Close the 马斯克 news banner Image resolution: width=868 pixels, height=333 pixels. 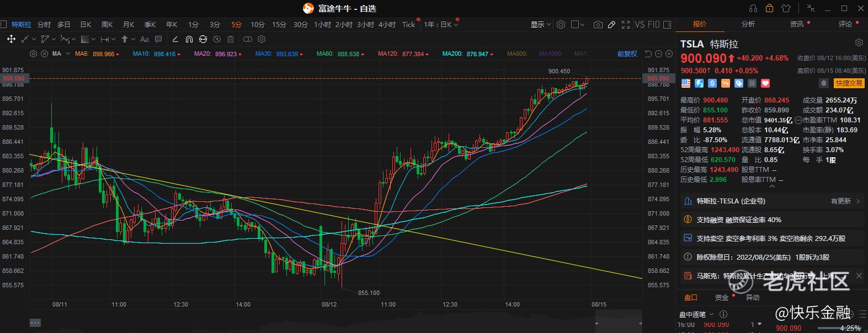pos(859,276)
